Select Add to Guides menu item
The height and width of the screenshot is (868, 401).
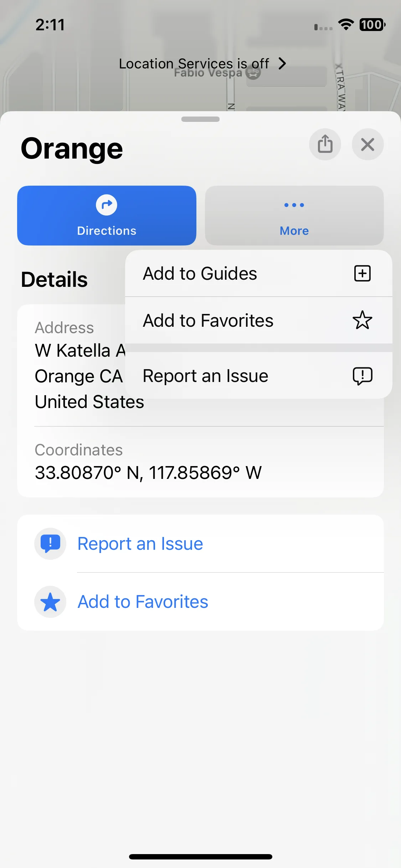pyautogui.click(x=259, y=274)
